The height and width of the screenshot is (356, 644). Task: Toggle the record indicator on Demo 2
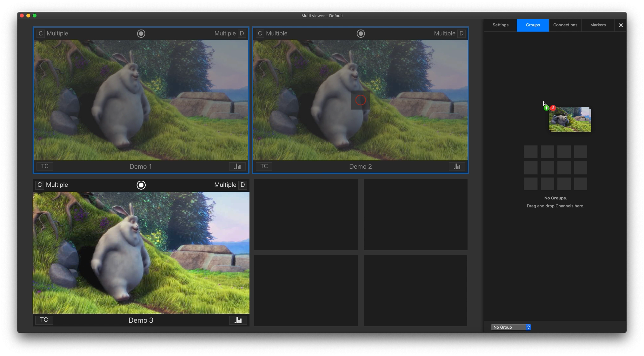(361, 34)
